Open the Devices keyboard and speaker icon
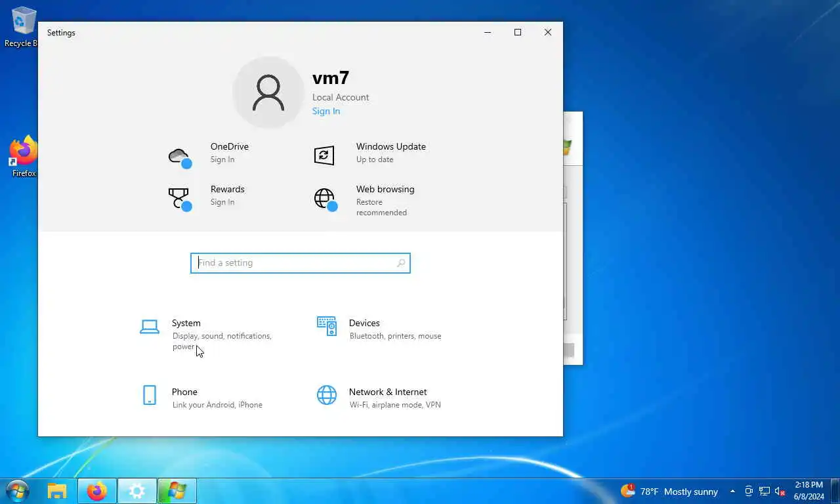The width and height of the screenshot is (840, 504). tap(327, 326)
